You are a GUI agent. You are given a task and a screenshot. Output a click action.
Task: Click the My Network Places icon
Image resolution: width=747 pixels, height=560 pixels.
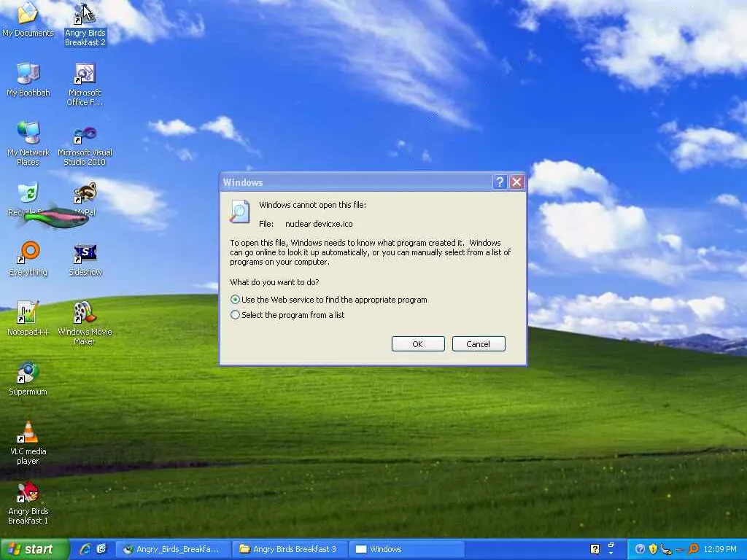(x=28, y=144)
